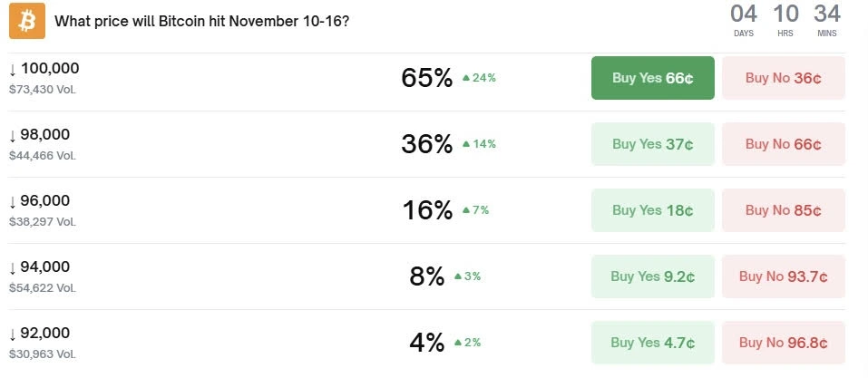The height and width of the screenshot is (378, 868).
Task: Open the ↓ 94,000 outcome row label
Action: tap(40, 267)
